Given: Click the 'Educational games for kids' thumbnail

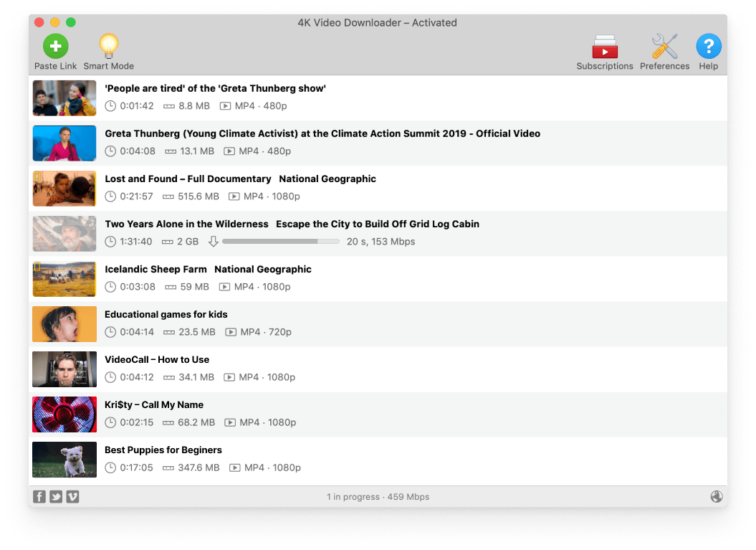Looking at the screenshot, I should [64, 323].
